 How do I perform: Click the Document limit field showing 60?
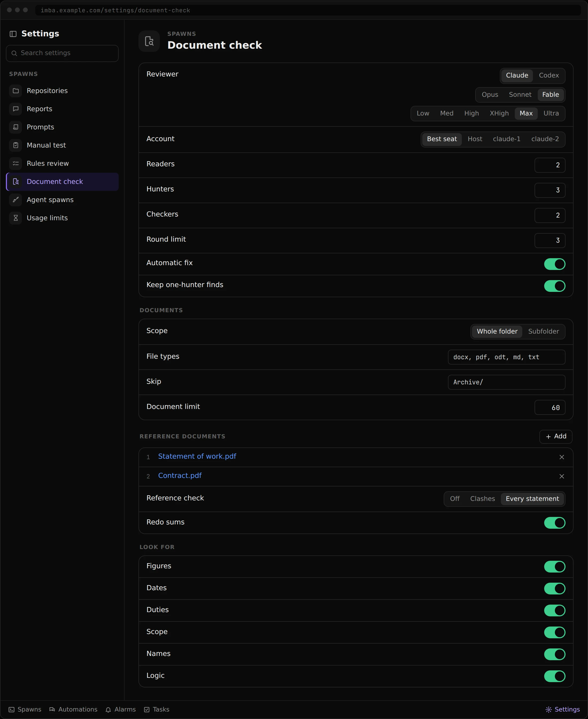[x=550, y=408]
